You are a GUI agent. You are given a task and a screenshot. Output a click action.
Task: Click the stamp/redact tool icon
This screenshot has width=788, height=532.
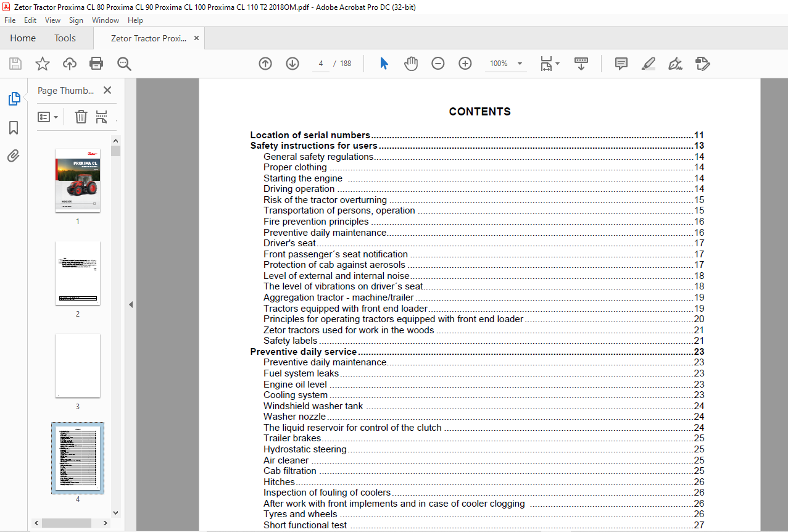pos(702,64)
